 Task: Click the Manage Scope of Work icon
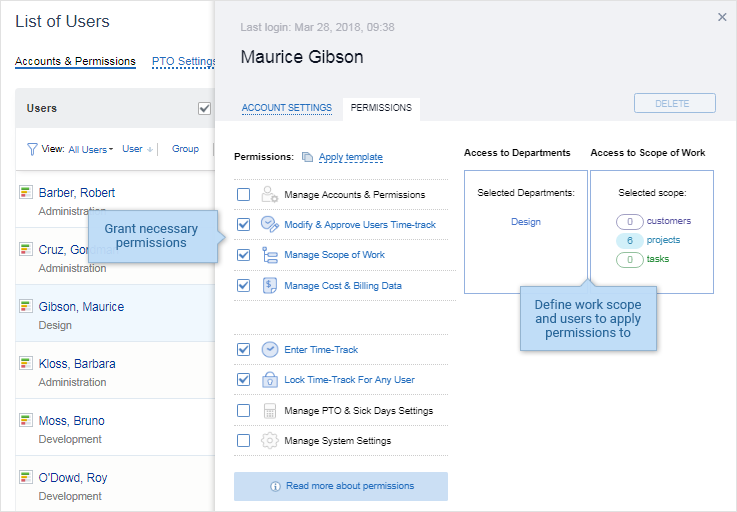(270, 255)
